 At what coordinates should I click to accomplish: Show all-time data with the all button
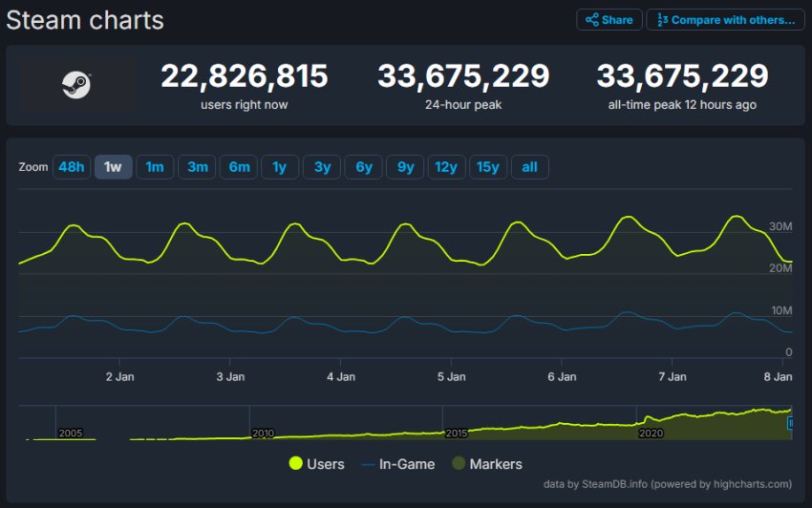530,167
